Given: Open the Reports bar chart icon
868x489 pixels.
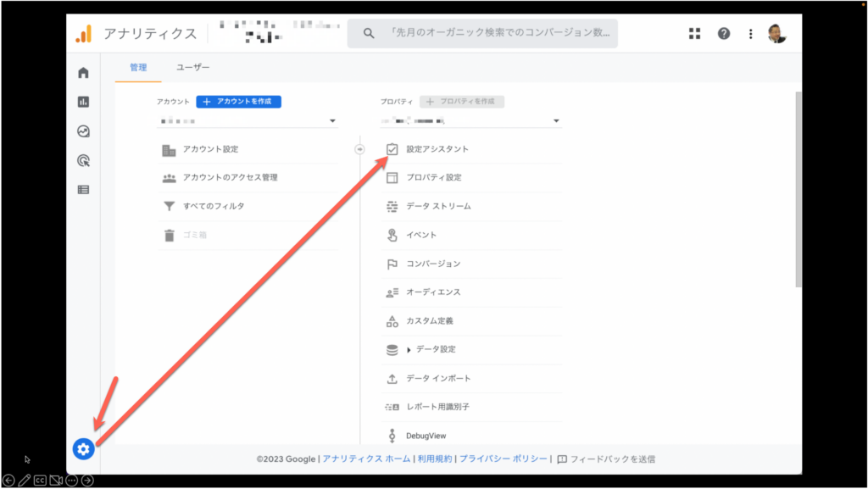Looking at the screenshot, I should (x=84, y=102).
